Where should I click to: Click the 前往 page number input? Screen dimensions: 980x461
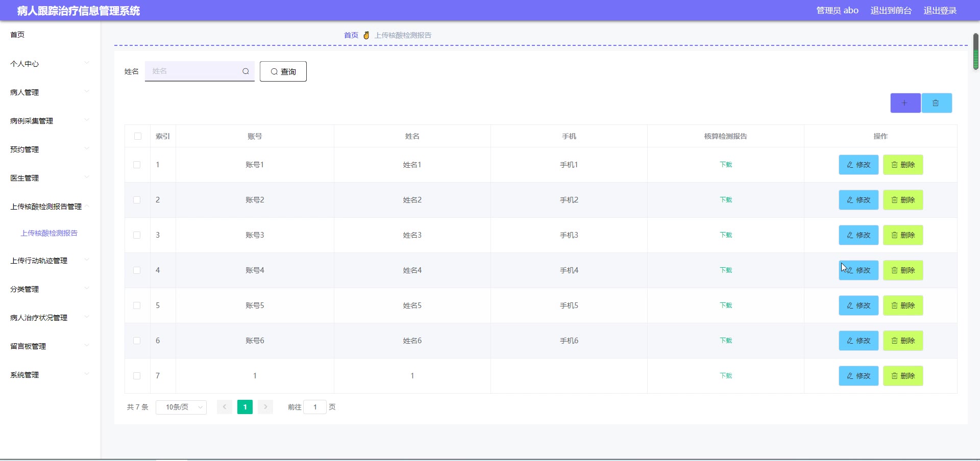[315, 407]
